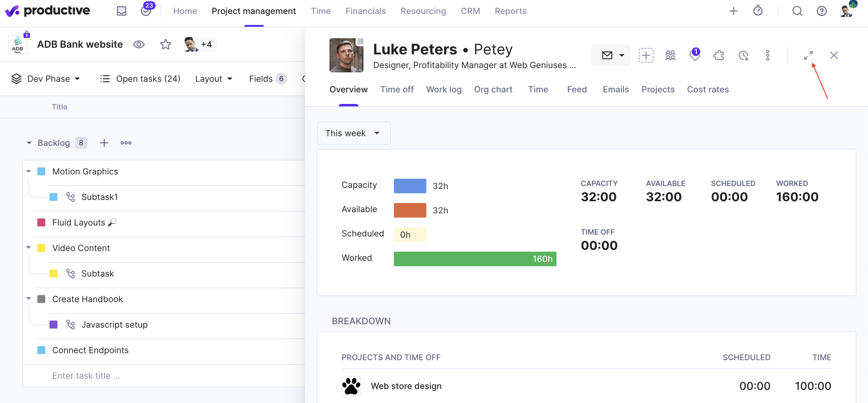The width and height of the screenshot is (868, 403).
Task: Open Reports in top navigation
Action: tap(510, 11)
